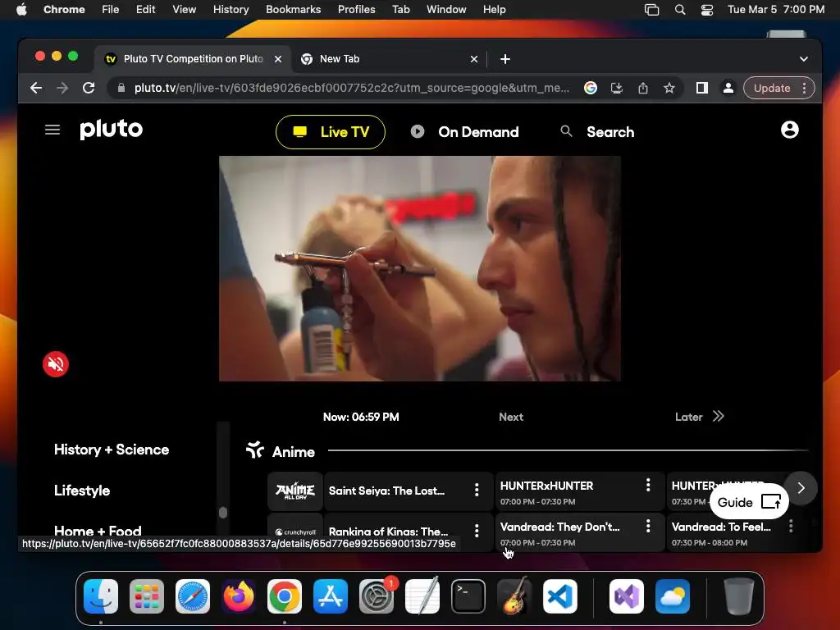Open System Settings from the Dock

point(377,596)
